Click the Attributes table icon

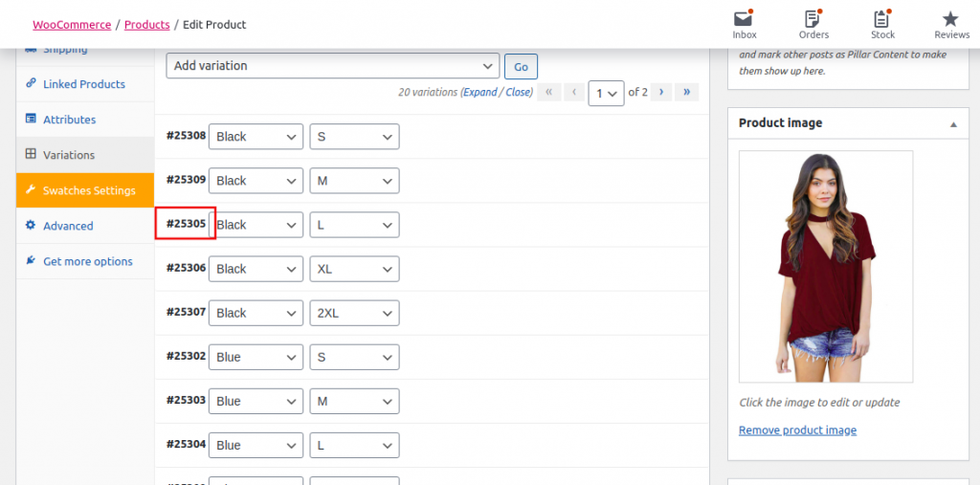(30, 119)
